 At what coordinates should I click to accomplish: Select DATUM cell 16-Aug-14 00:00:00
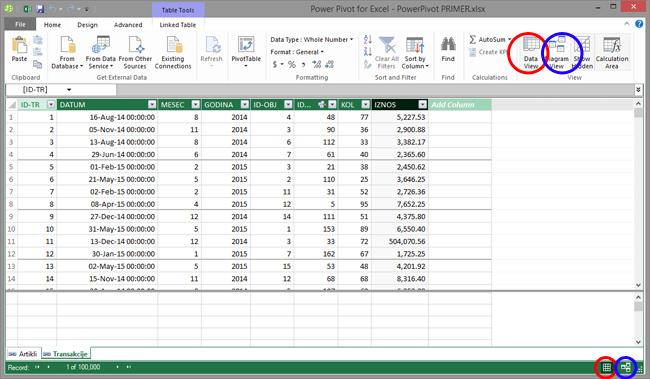pos(107,117)
